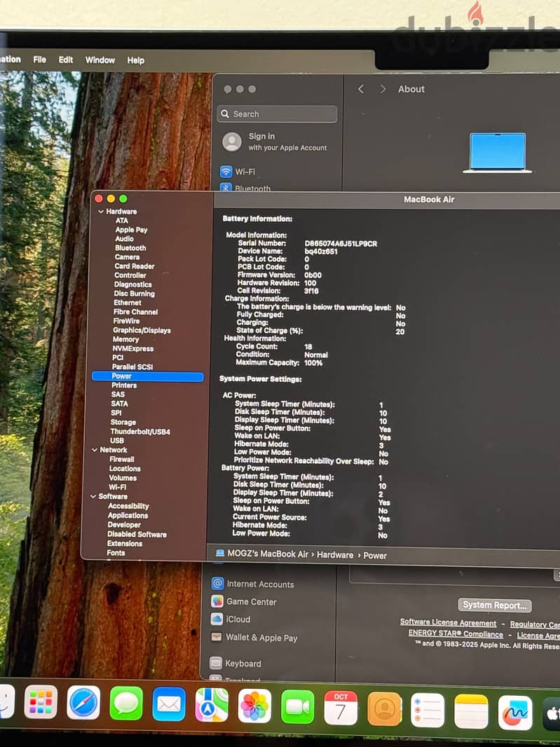Viewport: 560px width, 747px height.
Task: Click the MacBook image in About pane
Action: [x=497, y=153]
